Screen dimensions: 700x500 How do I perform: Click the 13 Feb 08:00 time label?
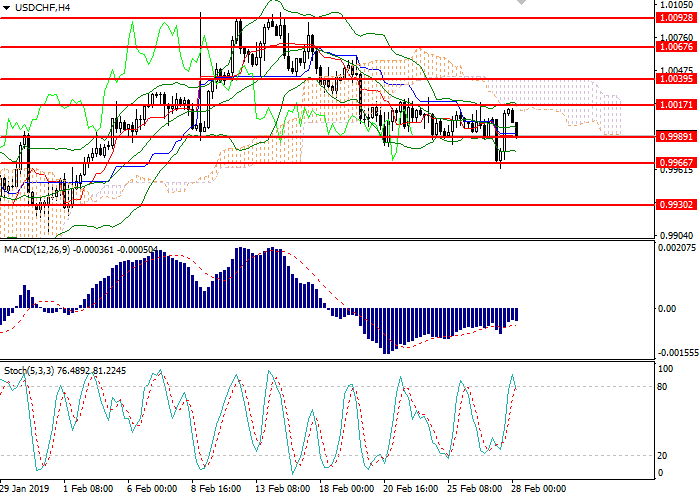pos(281,490)
